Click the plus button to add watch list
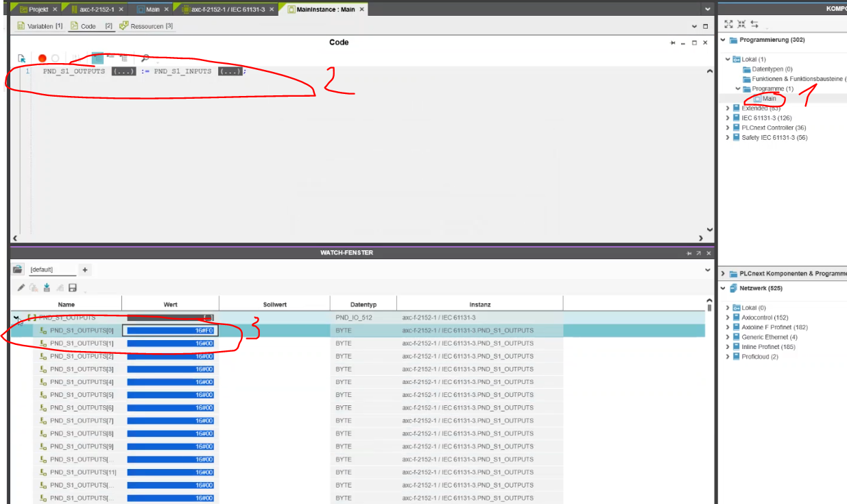The width and height of the screenshot is (847, 504). point(85,270)
